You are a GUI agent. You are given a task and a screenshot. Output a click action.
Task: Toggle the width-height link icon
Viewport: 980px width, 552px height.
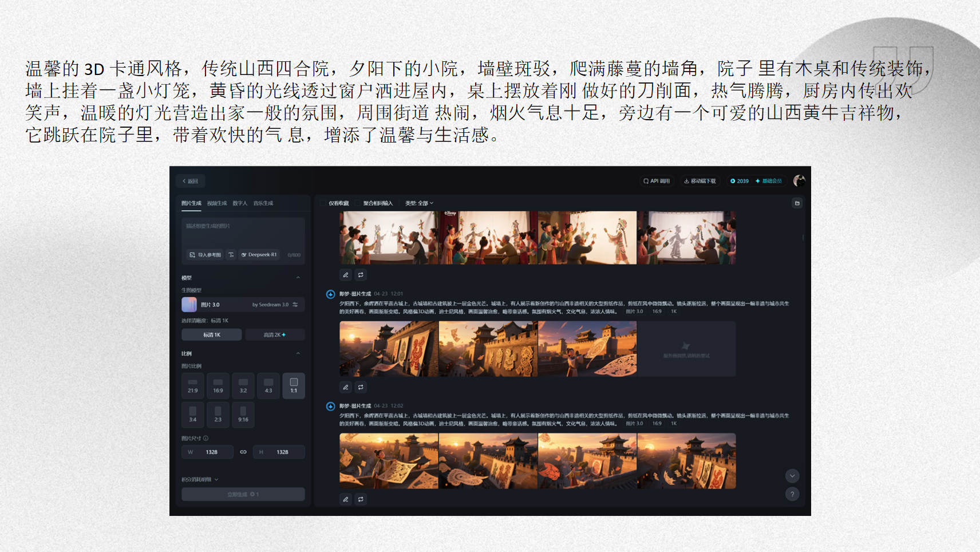click(243, 452)
